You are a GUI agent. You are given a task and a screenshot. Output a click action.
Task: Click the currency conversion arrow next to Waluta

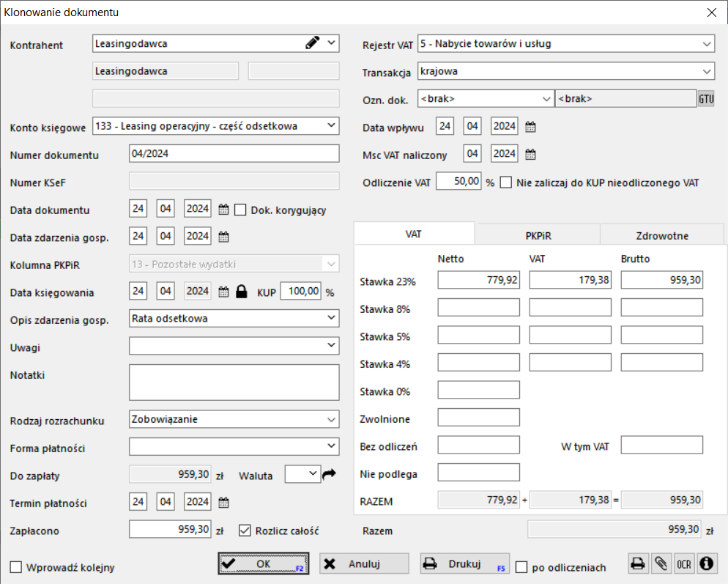click(x=329, y=474)
